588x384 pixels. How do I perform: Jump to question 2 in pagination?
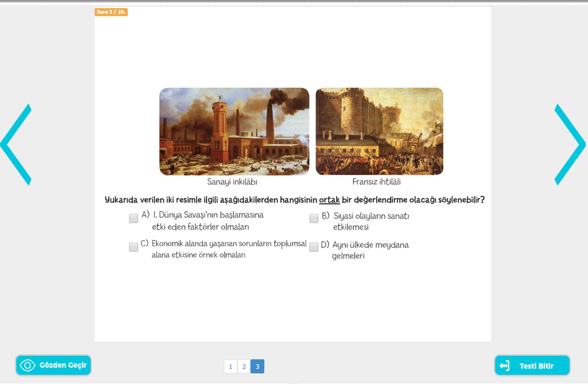(244, 367)
